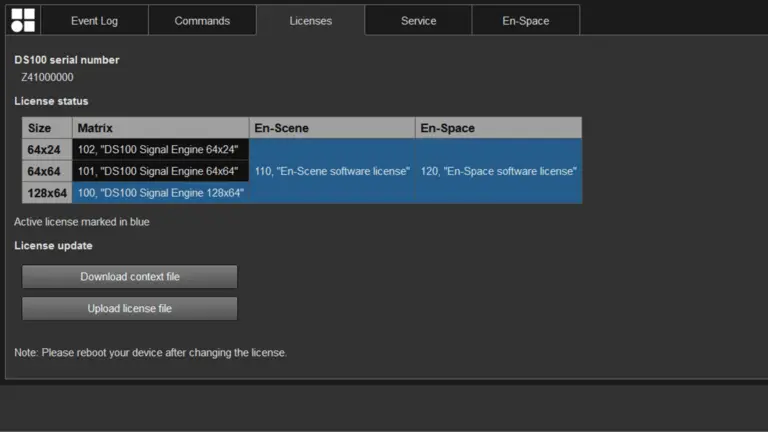Click the En-Space column header in table

[499, 128]
